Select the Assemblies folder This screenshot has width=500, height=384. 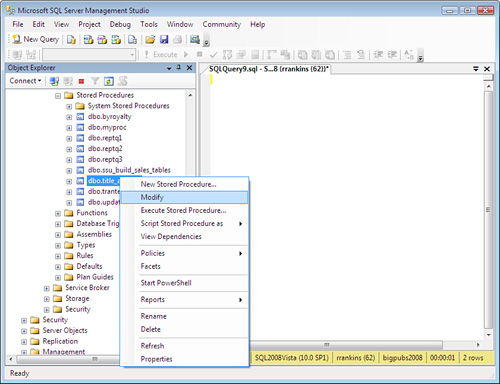coord(94,234)
